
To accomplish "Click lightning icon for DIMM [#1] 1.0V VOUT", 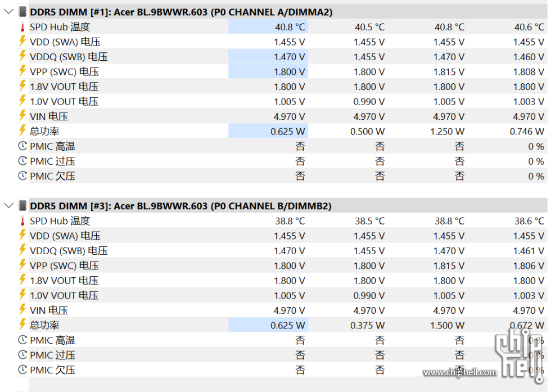I will pos(22,101).
